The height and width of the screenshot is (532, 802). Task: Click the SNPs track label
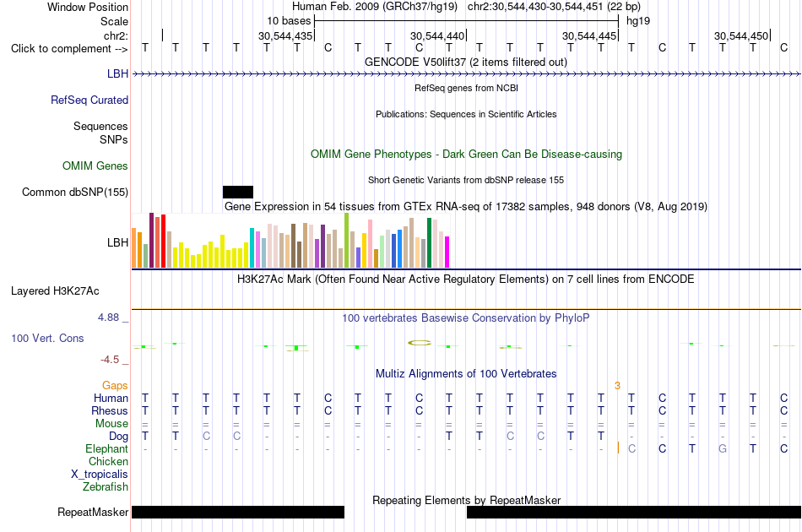pos(114,139)
